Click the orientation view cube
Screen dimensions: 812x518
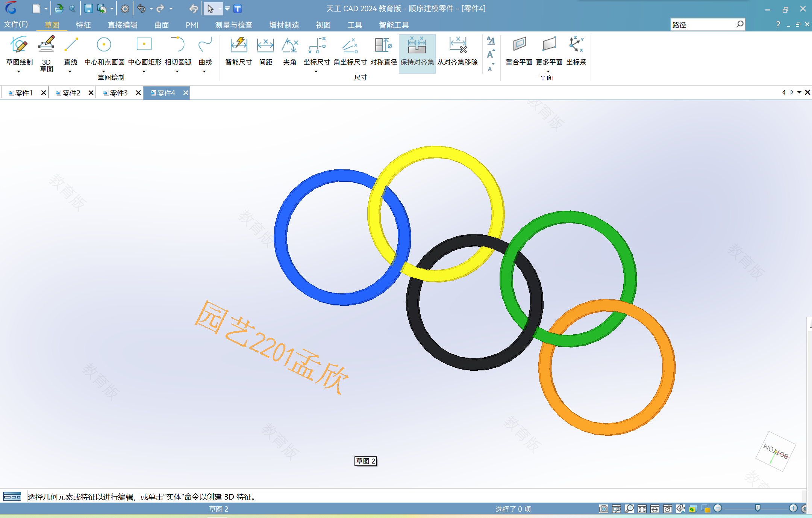tap(776, 451)
